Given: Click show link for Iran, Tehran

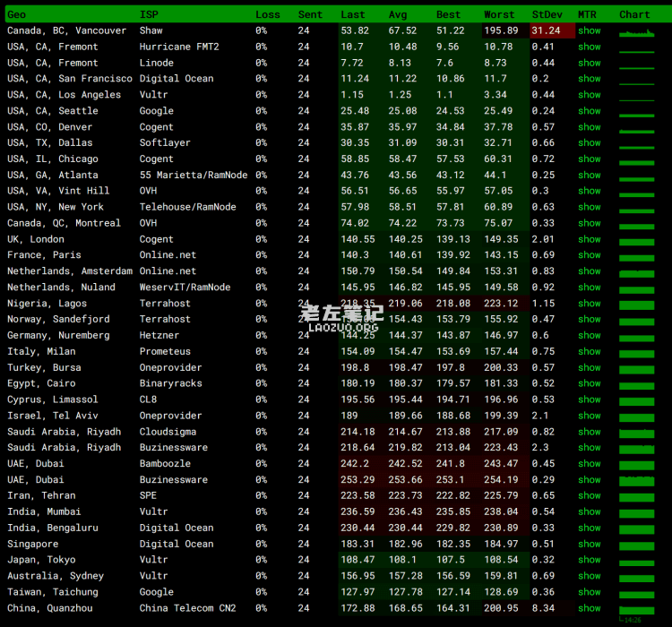Looking at the screenshot, I should coord(589,495).
